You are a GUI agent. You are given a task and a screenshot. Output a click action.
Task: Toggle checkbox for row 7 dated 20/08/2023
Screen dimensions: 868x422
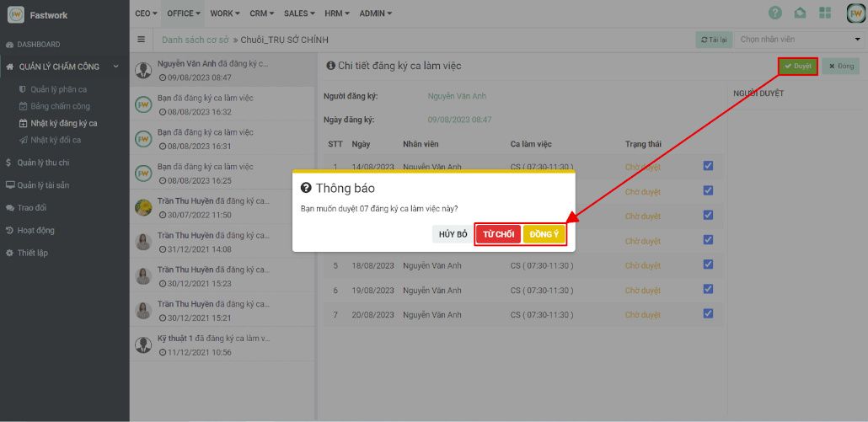click(708, 313)
